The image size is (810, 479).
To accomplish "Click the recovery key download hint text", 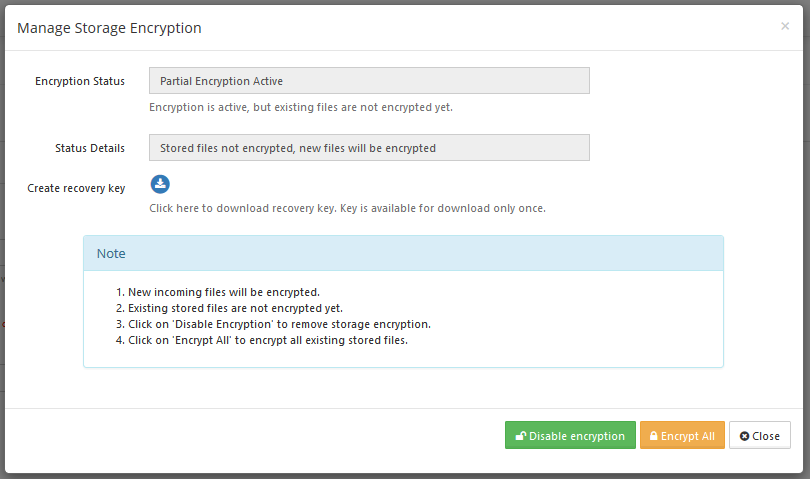I will click(347, 208).
